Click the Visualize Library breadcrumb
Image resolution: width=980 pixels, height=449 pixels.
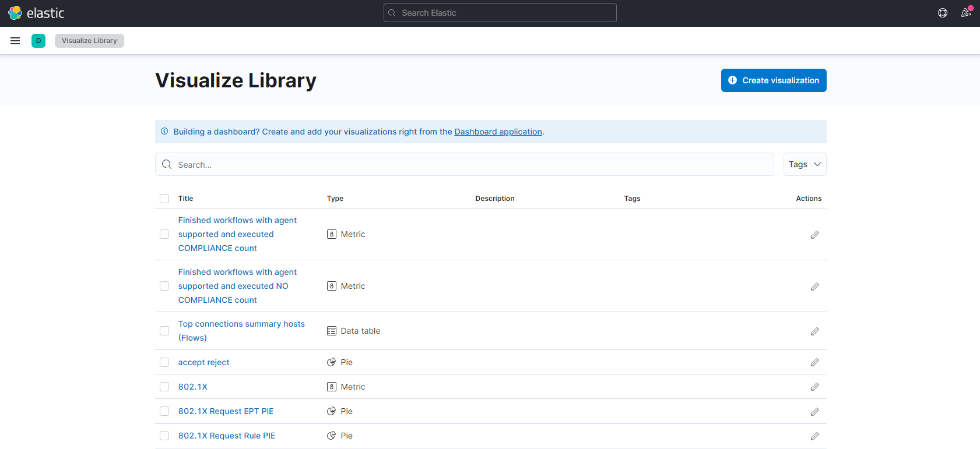point(89,41)
